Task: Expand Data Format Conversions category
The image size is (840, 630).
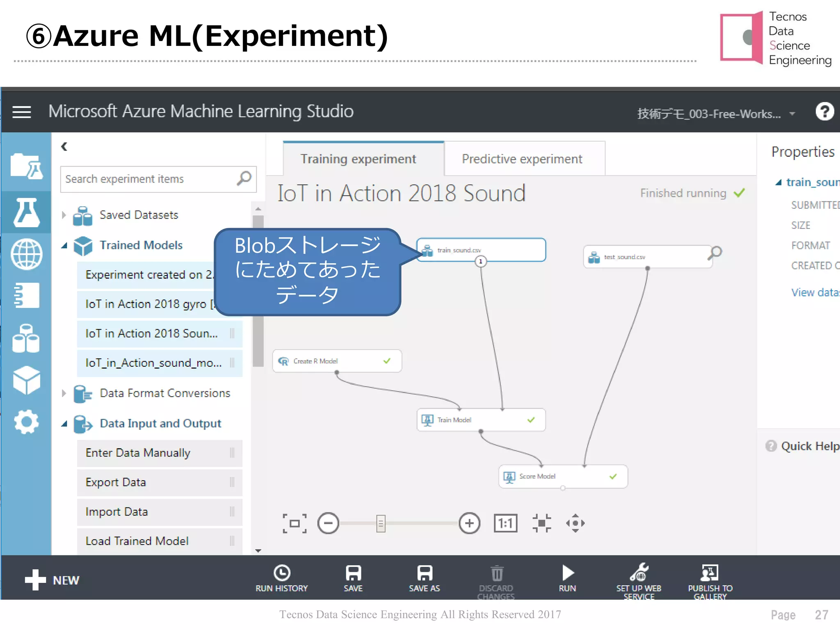Action: click(x=64, y=393)
